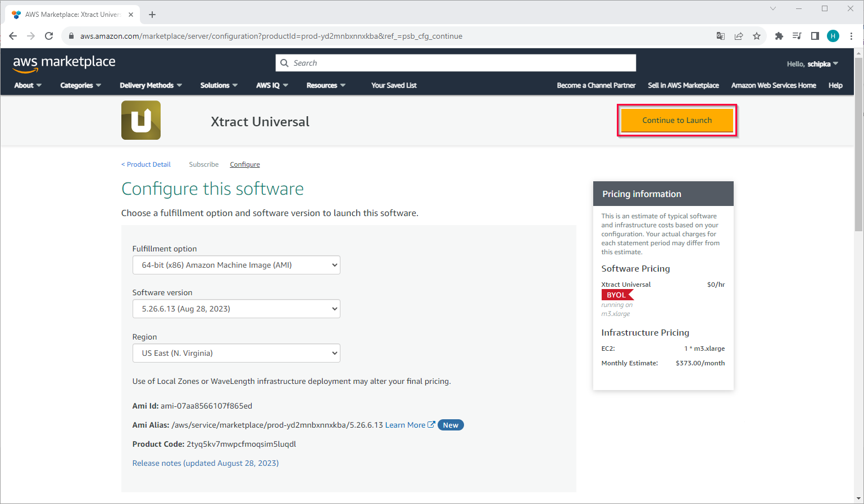Click the Configure step
Viewport: 864px width, 504px height.
(x=245, y=164)
